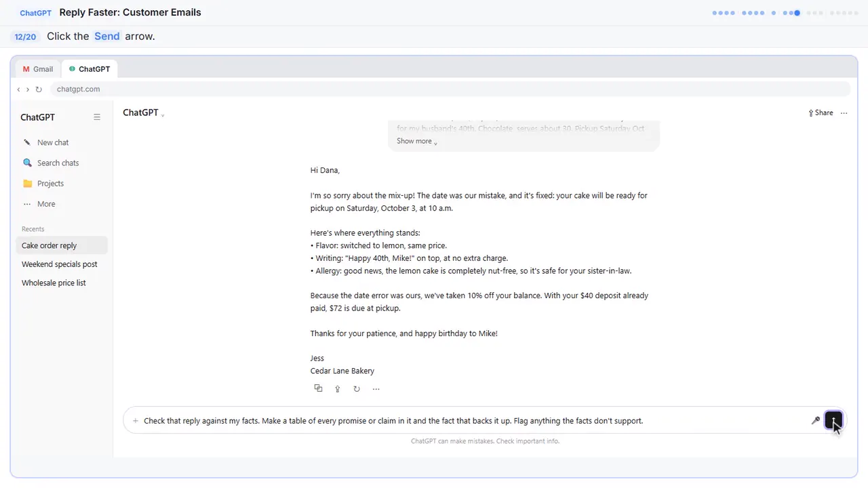Screen dimensions: 868x488
Task: Click the microphone dictation icon
Action: [815, 421]
